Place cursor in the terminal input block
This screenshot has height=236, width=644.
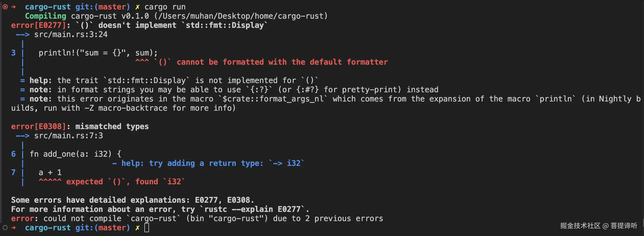click(147, 228)
